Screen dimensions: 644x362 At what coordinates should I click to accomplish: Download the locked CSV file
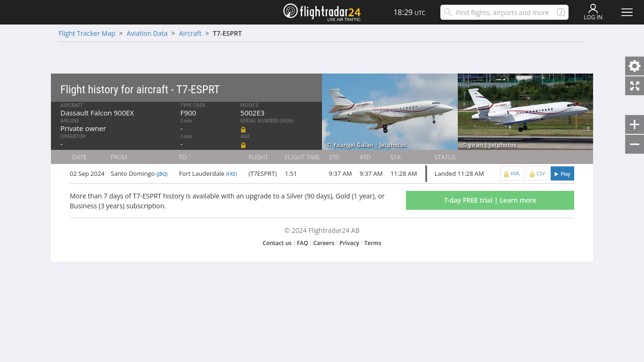coord(537,174)
